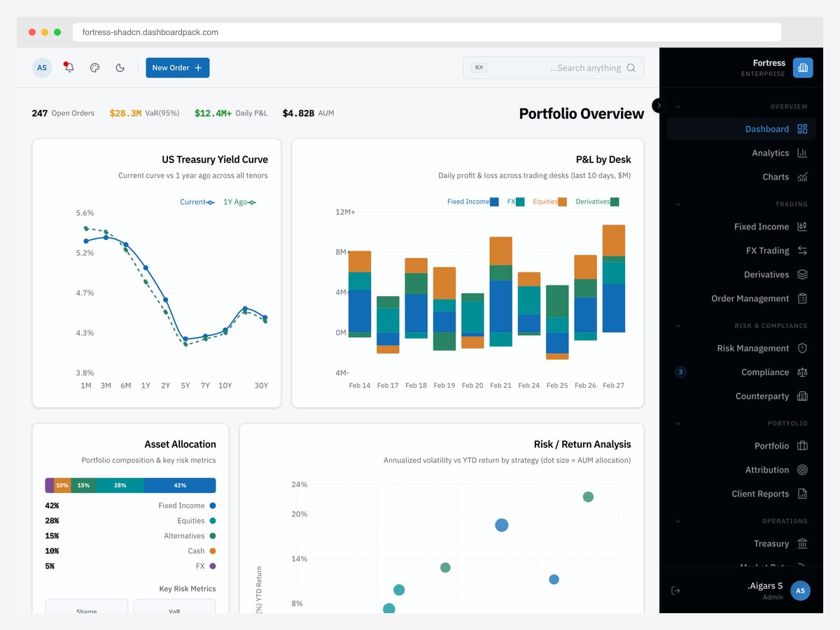Click the Charts line graph icon
The image size is (840, 630).
point(802,177)
